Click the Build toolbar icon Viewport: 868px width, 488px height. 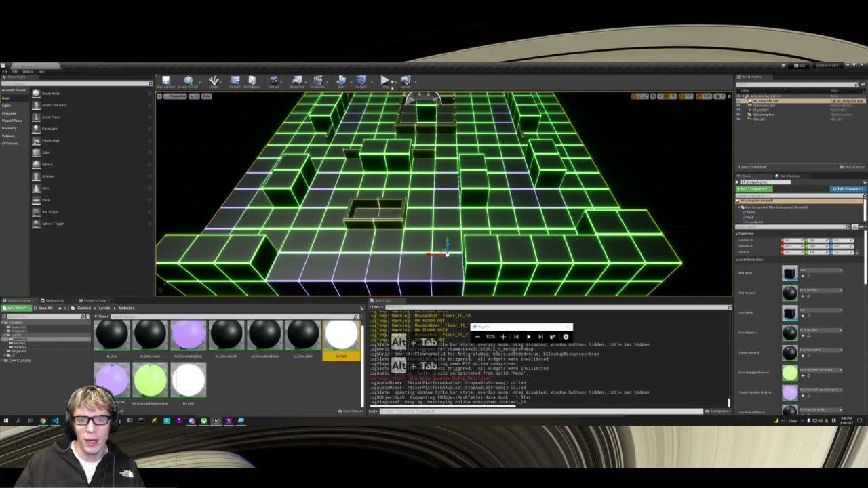coord(341,81)
